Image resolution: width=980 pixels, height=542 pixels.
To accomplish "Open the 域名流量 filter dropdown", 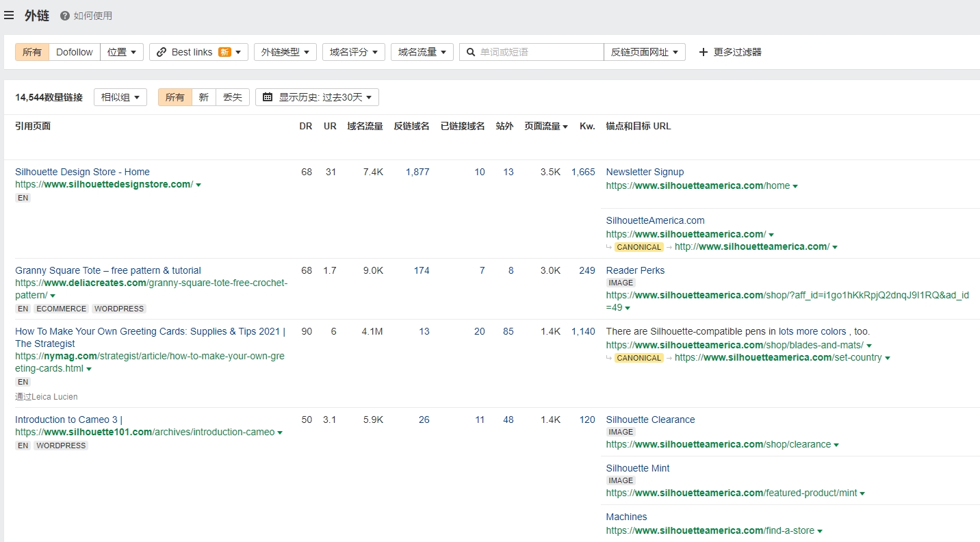I will coord(422,52).
